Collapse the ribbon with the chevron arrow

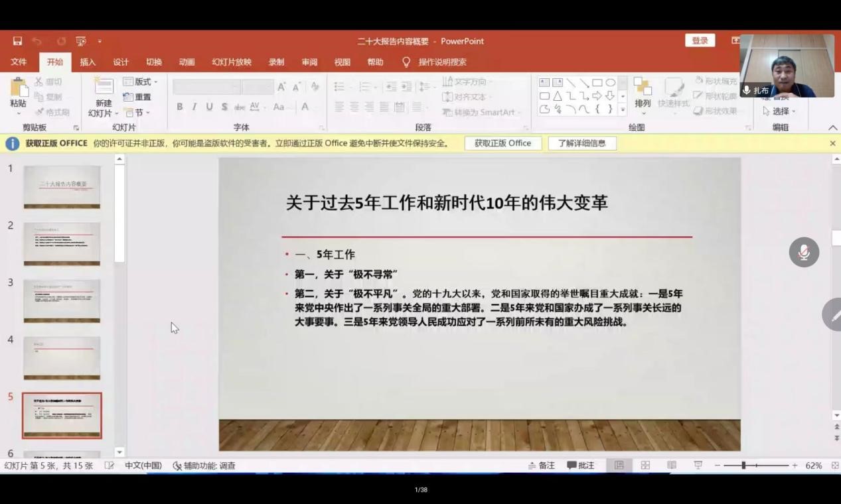pyautogui.click(x=832, y=127)
